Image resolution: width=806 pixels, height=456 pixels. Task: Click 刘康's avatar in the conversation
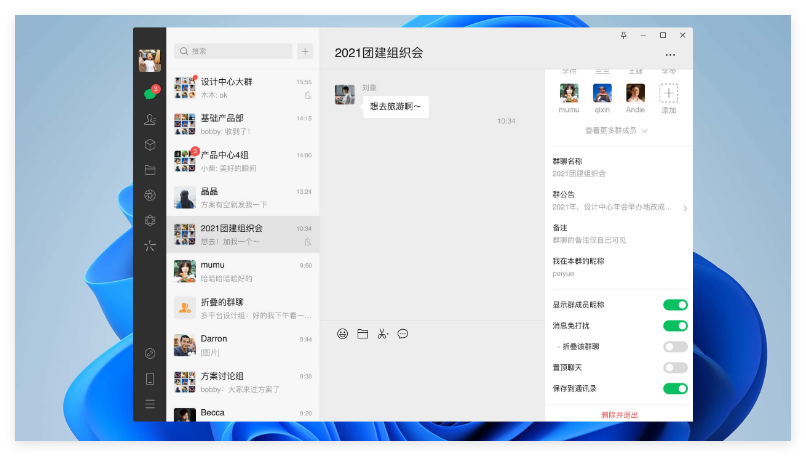345,95
